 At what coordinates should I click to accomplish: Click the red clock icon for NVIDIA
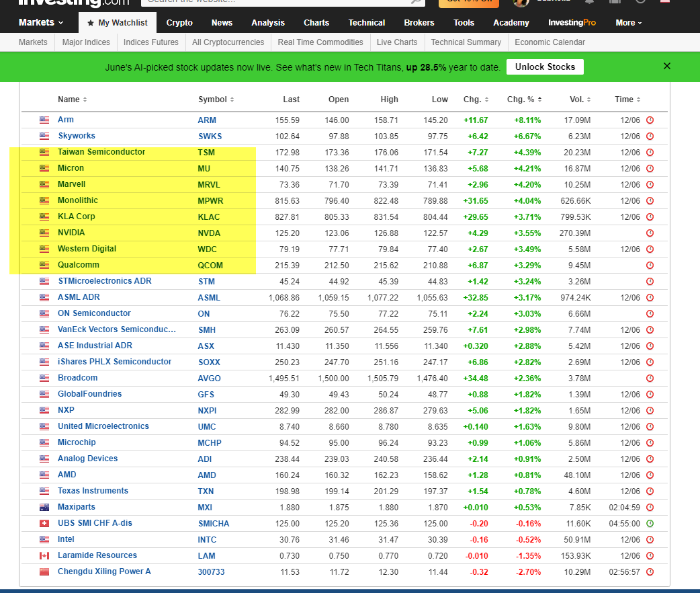[x=650, y=233]
